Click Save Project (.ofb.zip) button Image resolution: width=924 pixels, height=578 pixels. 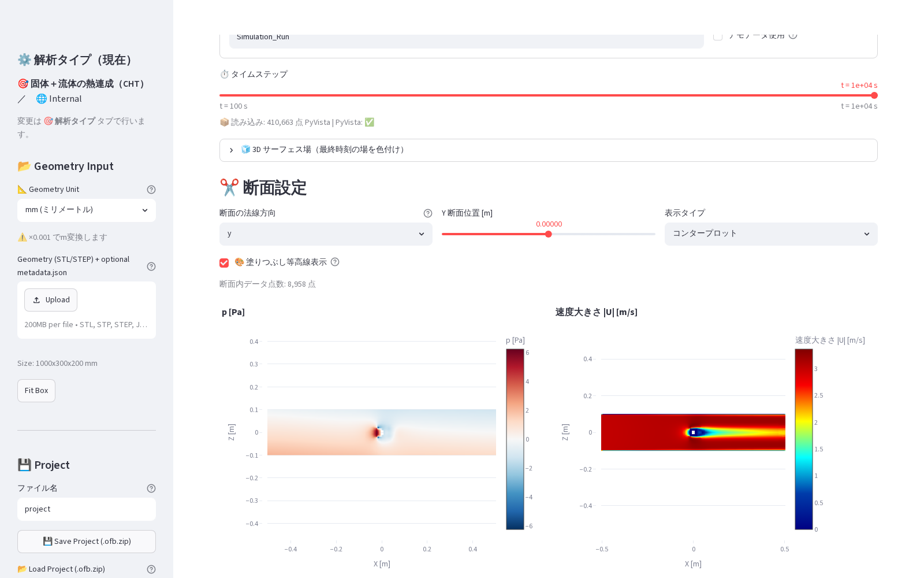tap(87, 542)
